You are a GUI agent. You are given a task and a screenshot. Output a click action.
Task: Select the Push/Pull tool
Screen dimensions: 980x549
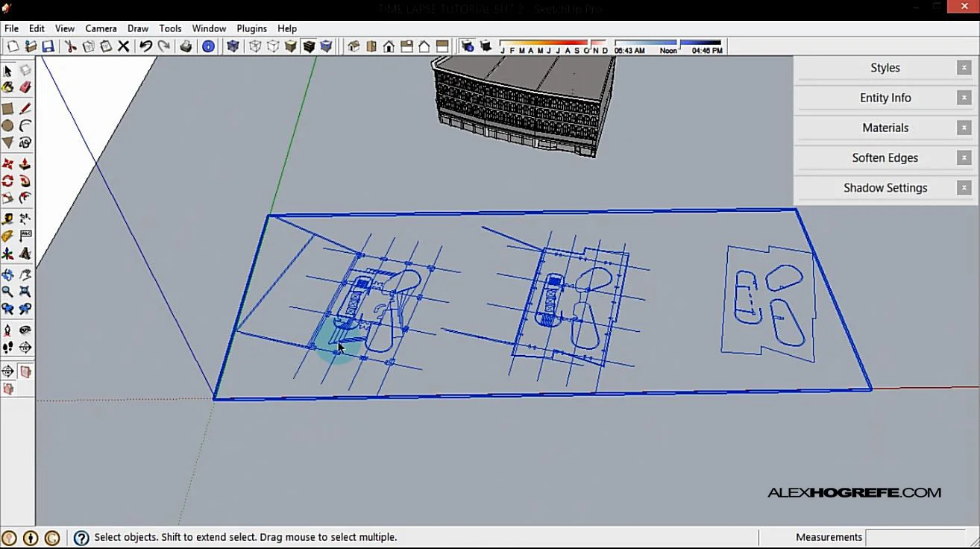tap(25, 164)
